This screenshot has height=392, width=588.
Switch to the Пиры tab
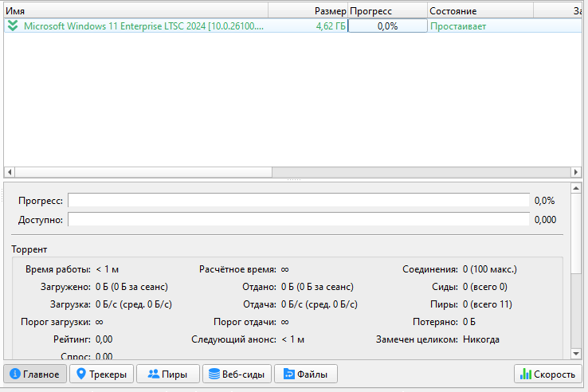pos(168,374)
